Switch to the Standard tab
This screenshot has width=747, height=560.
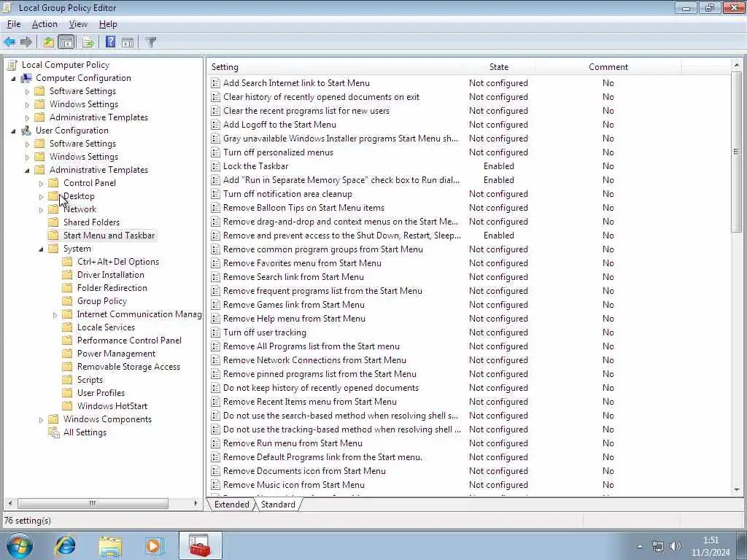[278, 505]
